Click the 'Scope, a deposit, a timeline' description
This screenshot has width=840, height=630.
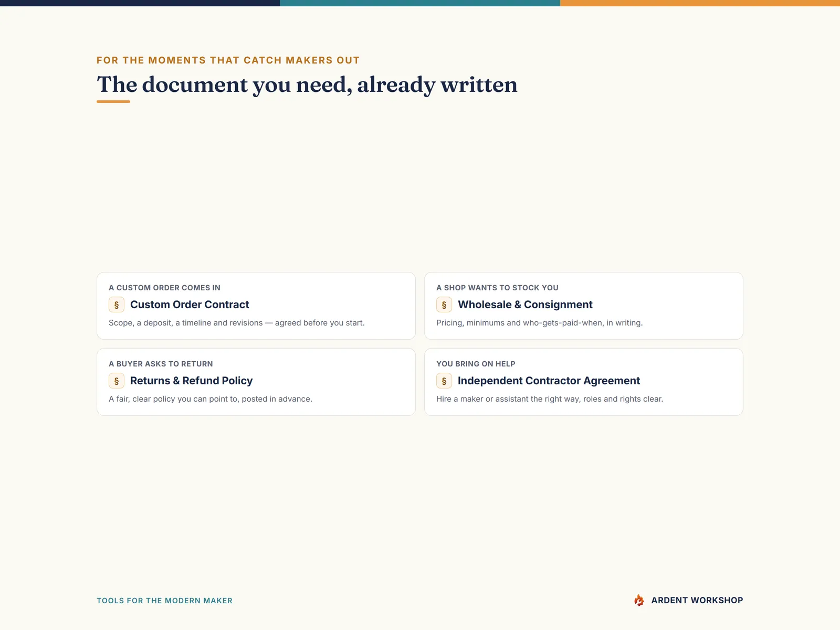pyautogui.click(x=237, y=323)
